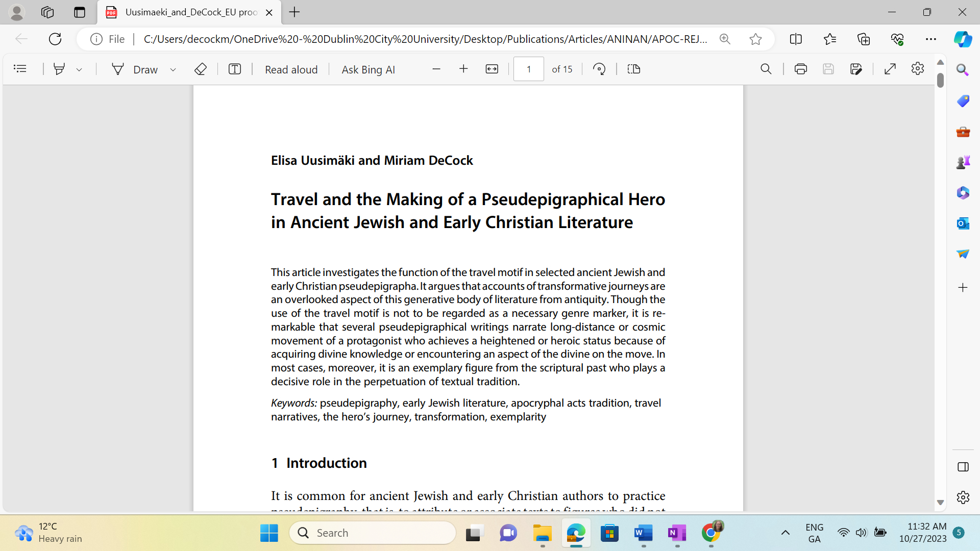Click the Add text tool icon
Screen dimensions: 980x551
coord(235,69)
